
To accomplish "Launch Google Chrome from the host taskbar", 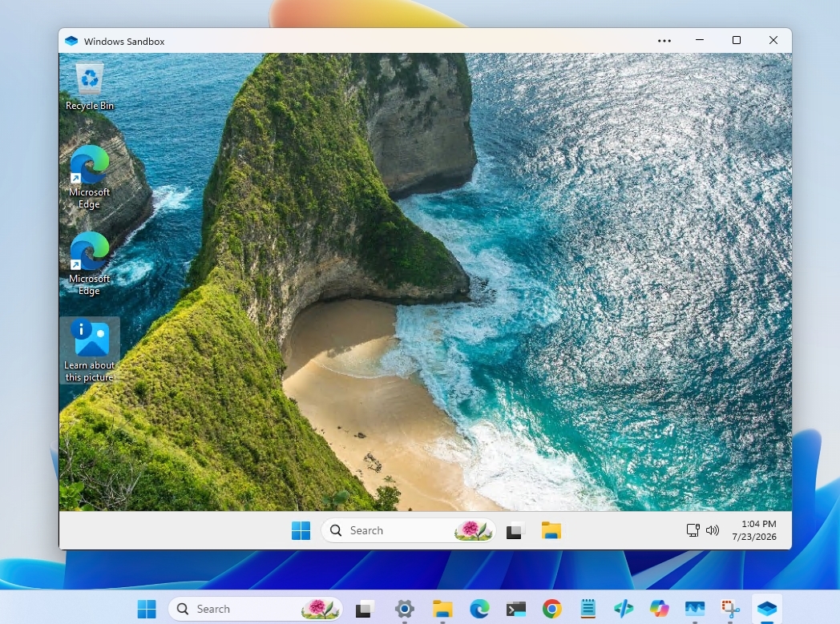I will pyautogui.click(x=551, y=609).
